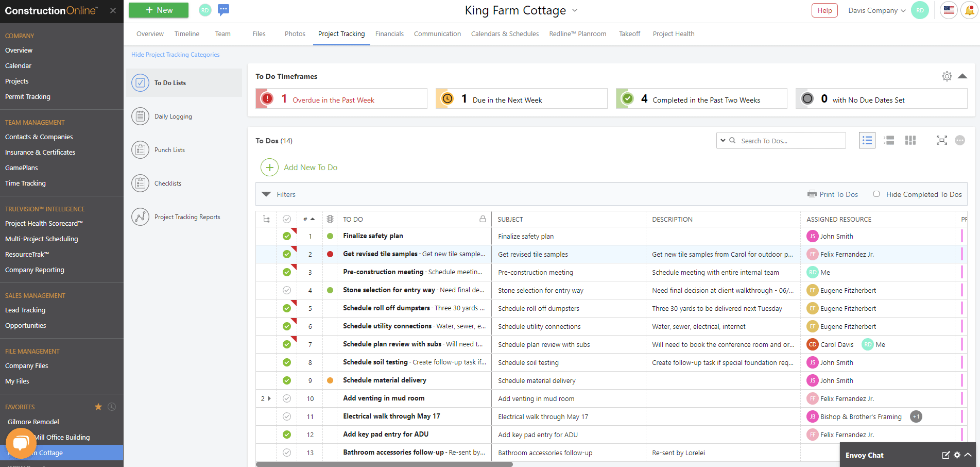Open the Davis Company dropdown
The image size is (980, 467).
coord(875,10)
